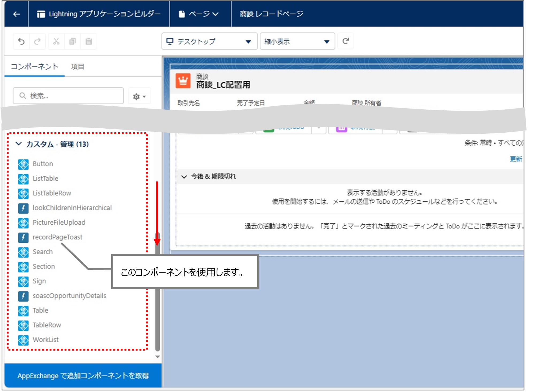Select the Table component label
The height and width of the screenshot is (392, 542).
[x=40, y=310]
